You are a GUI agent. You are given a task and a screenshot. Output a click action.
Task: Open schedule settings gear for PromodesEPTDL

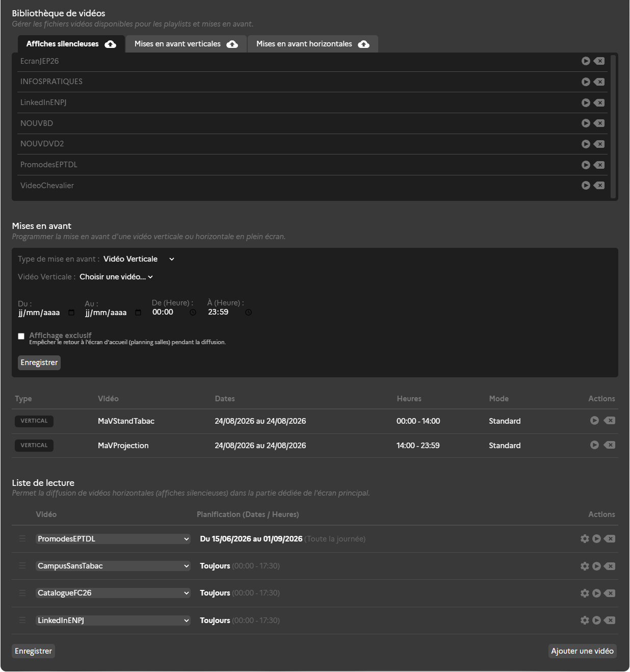pos(585,539)
